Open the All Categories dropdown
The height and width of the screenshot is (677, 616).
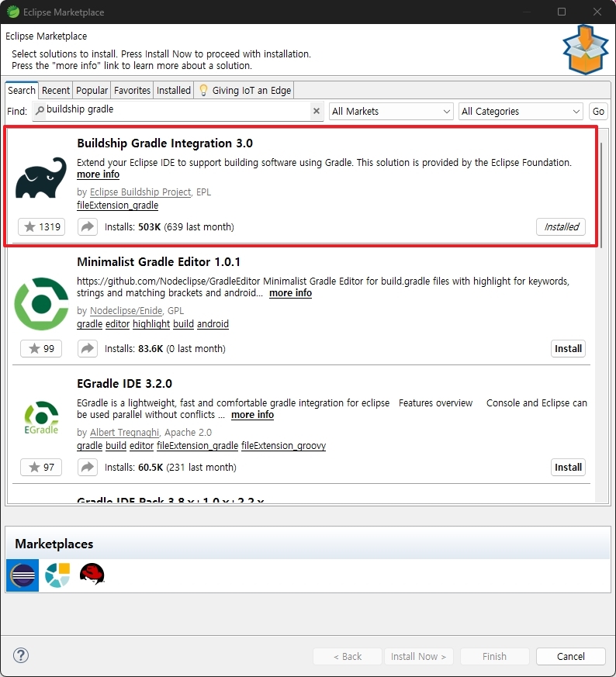click(521, 112)
